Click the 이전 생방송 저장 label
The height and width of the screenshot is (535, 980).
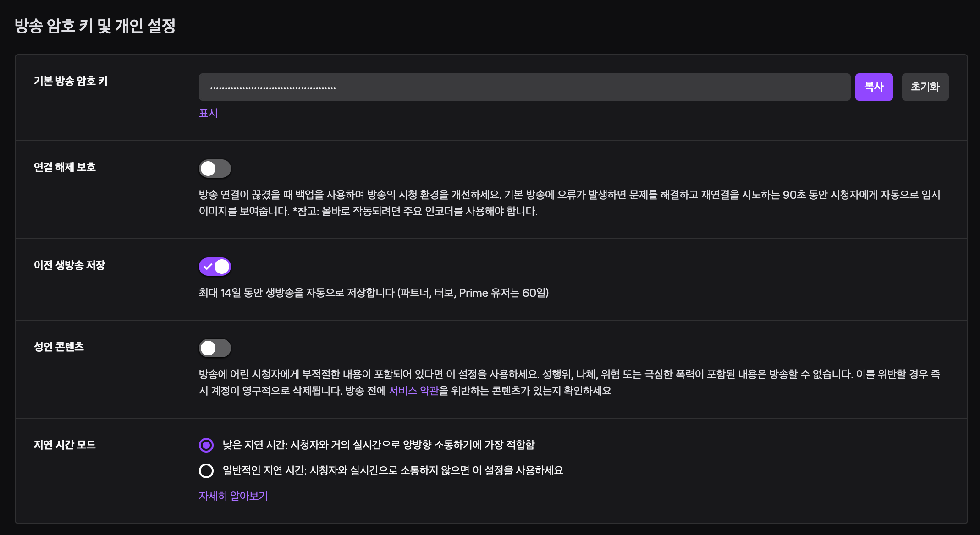(69, 265)
